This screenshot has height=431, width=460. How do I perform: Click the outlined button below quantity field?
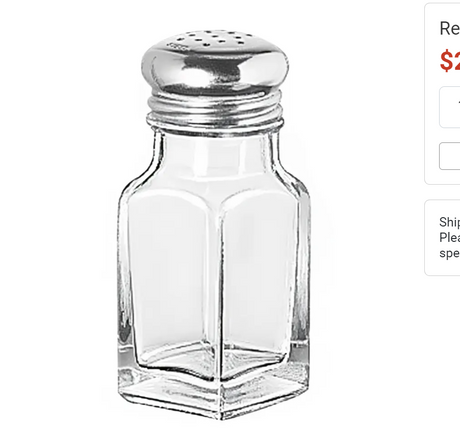(450, 156)
